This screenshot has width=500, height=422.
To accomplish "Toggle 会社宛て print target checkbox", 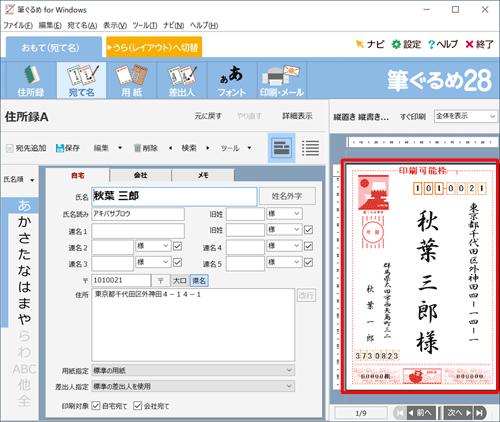I will click(x=138, y=406).
